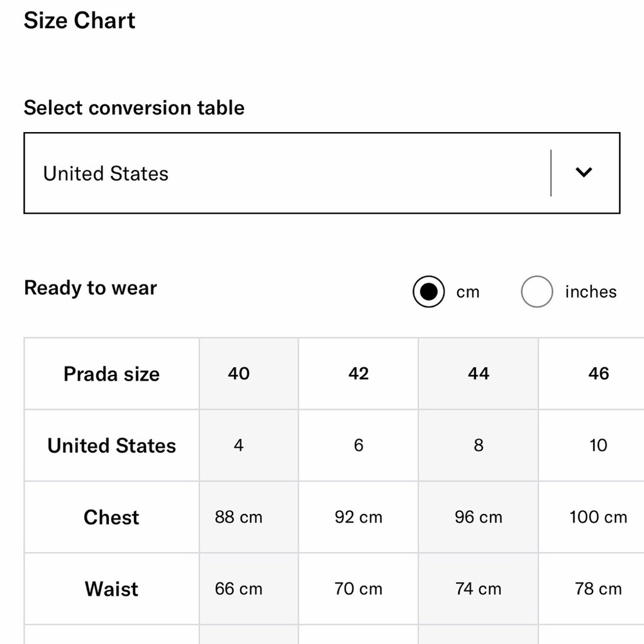
Task: Click the Prada size row header
Action: pyautogui.click(x=111, y=374)
